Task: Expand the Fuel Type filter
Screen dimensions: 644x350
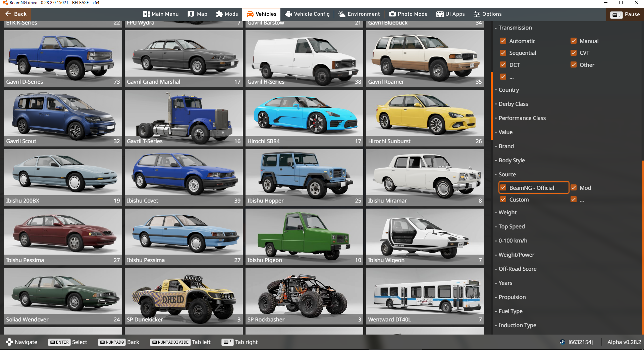Action: (x=510, y=311)
